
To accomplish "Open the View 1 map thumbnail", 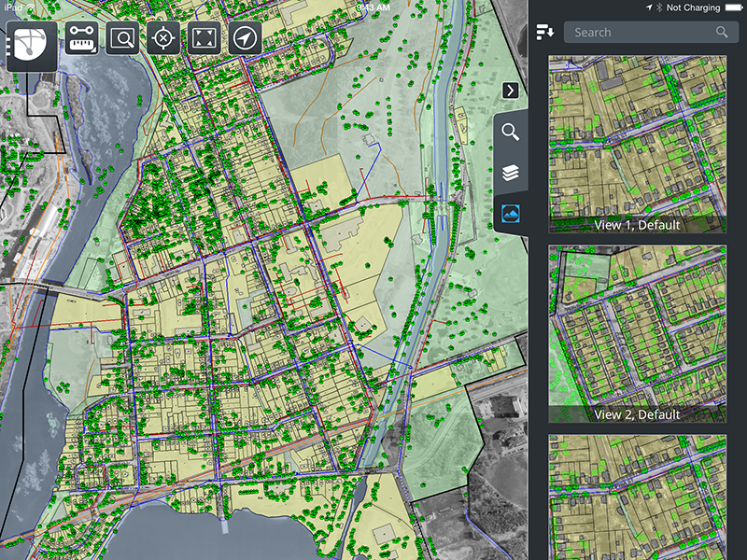I will 637,135.
